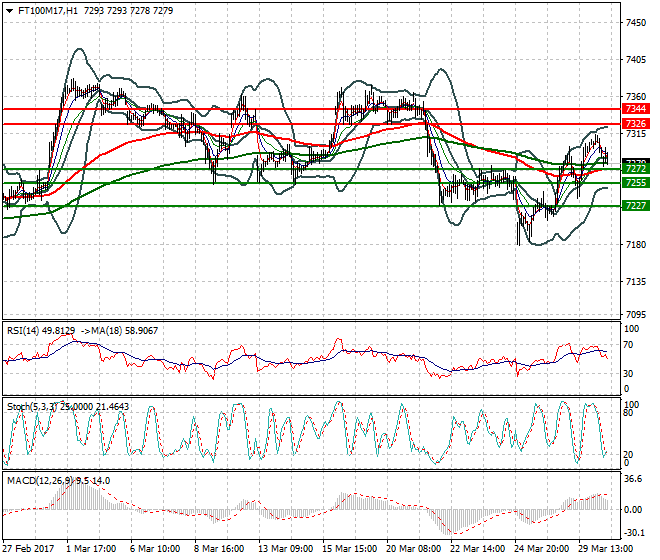This screenshot has width=660, height=560.
Task: Click the red 7326 resistance price label
Action: click(636, 124)
